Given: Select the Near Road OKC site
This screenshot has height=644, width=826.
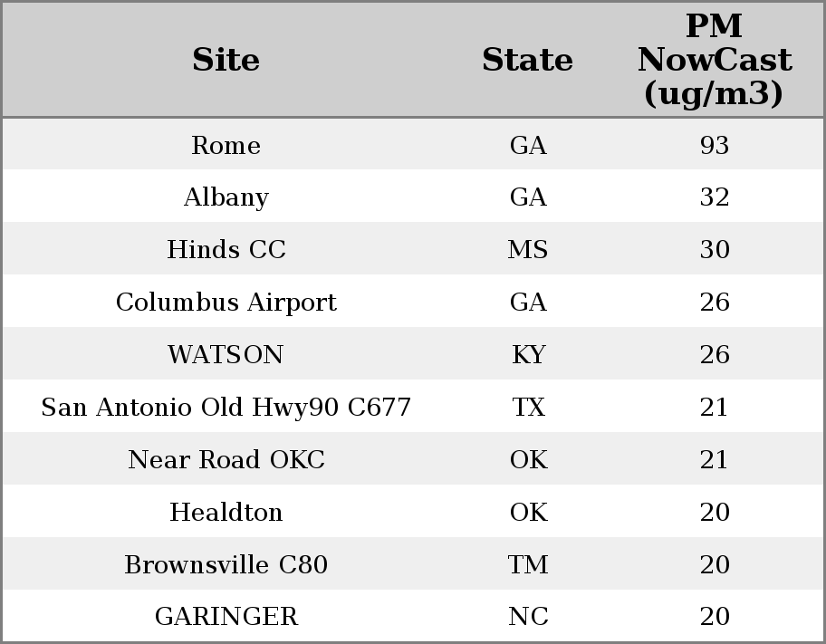Looking at the screenshot, I should pyautogui.click(x=226, y=460).
